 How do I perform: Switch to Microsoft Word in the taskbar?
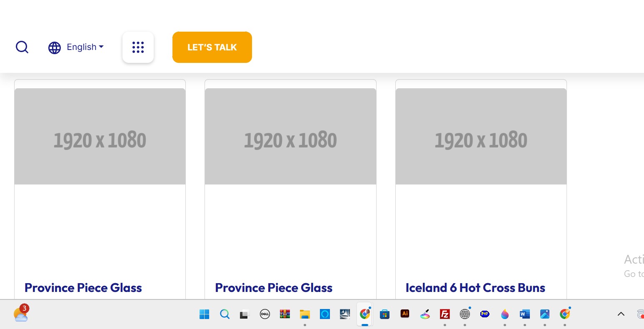525,314
